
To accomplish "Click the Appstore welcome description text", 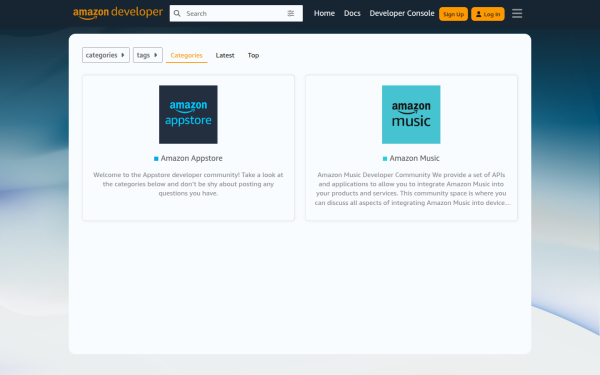I will tap(188, 184).
